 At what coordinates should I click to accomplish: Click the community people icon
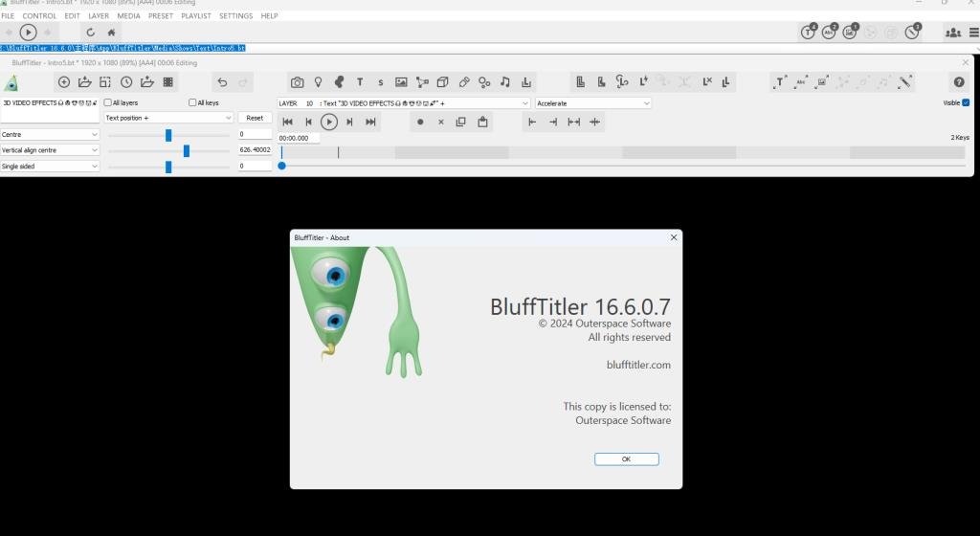tap(953, 33)
